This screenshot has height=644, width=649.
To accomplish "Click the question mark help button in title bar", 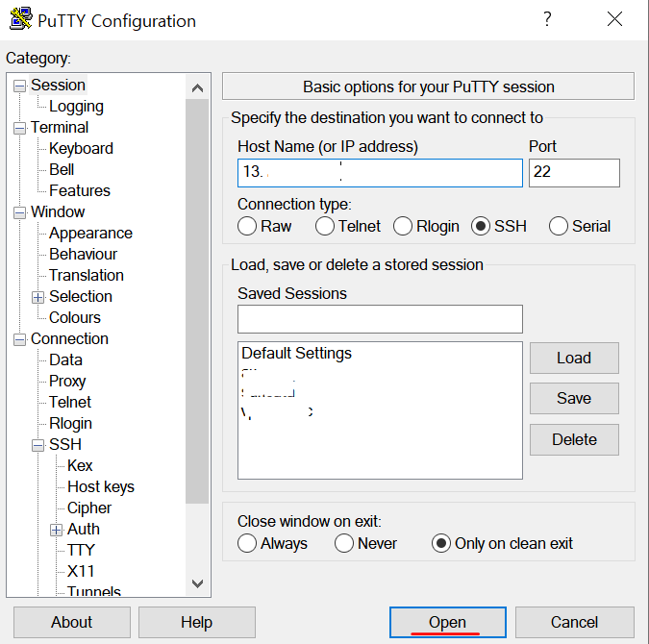I will coord(547,19).
